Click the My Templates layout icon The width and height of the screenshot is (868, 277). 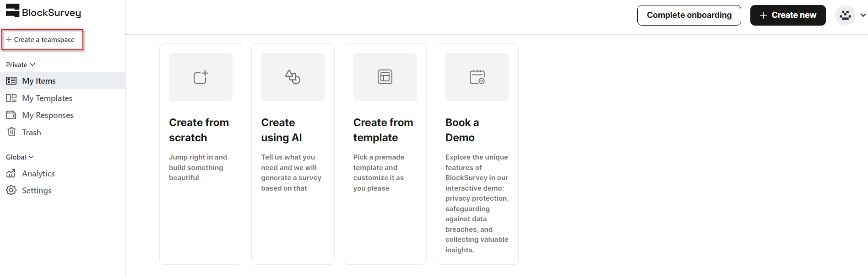[x=11, y=98]
